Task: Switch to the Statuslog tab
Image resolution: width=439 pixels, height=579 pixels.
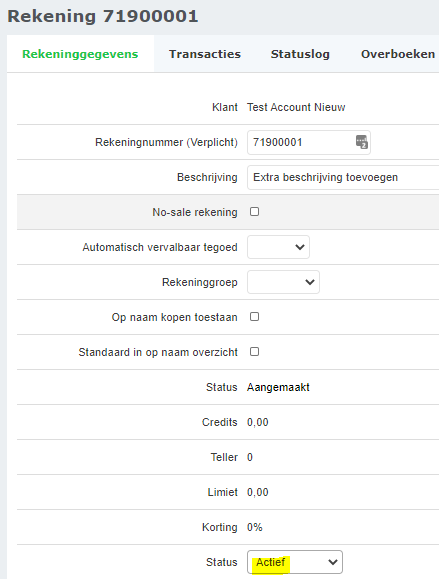Action: 300,54
